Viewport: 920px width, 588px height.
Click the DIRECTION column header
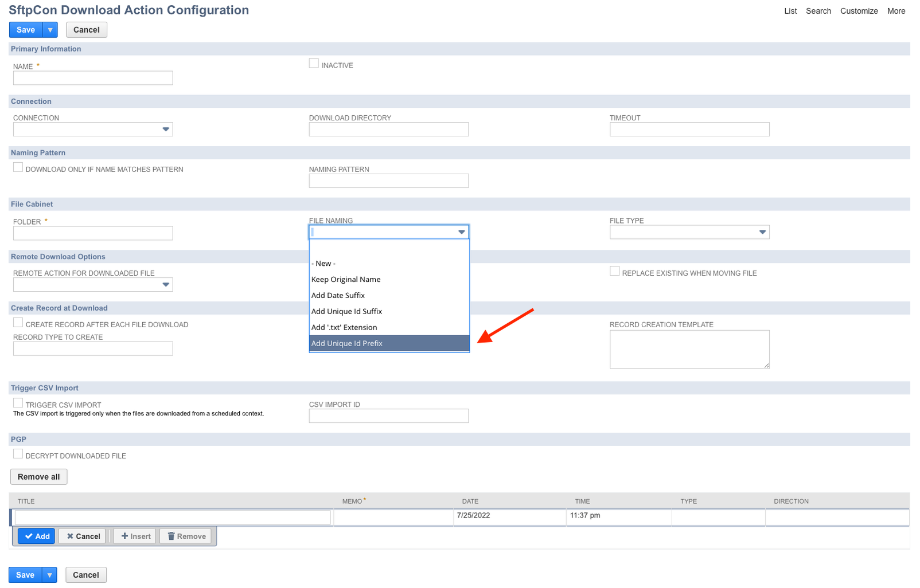coord(792,501)
